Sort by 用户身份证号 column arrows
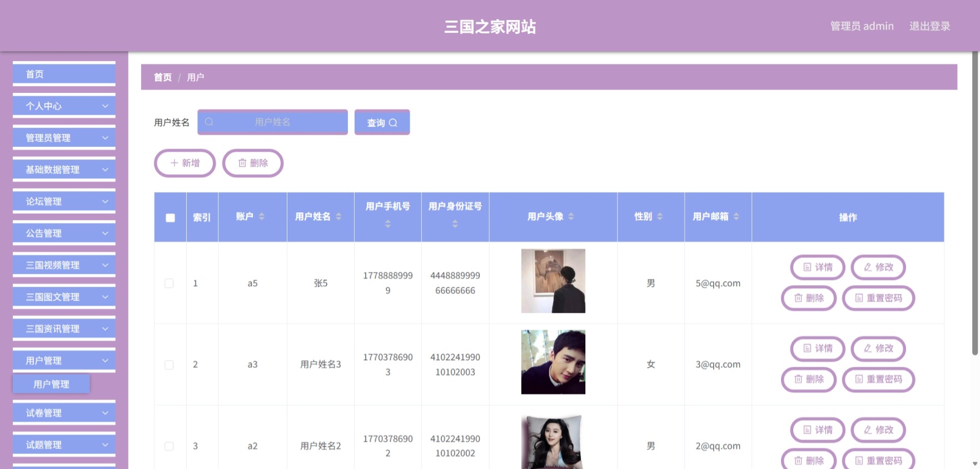Viewport: 980px width, 469px height. click(x=455, y=223)
